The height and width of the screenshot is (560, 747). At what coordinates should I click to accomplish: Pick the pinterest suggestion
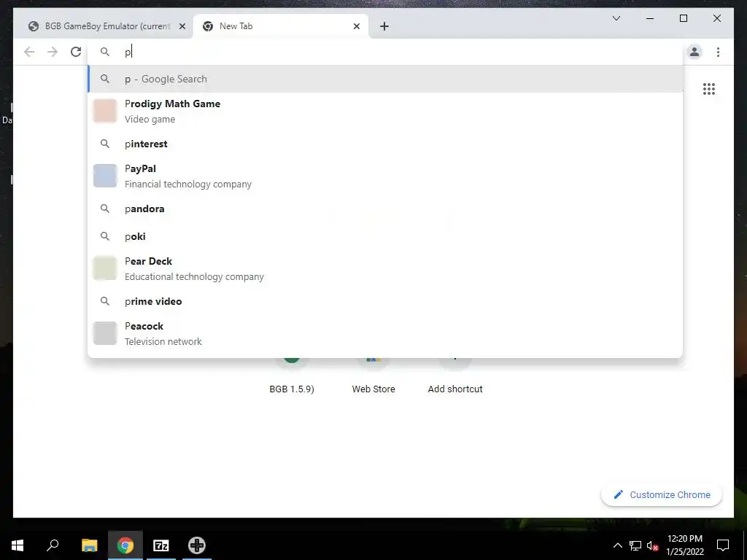coord(385,144)
